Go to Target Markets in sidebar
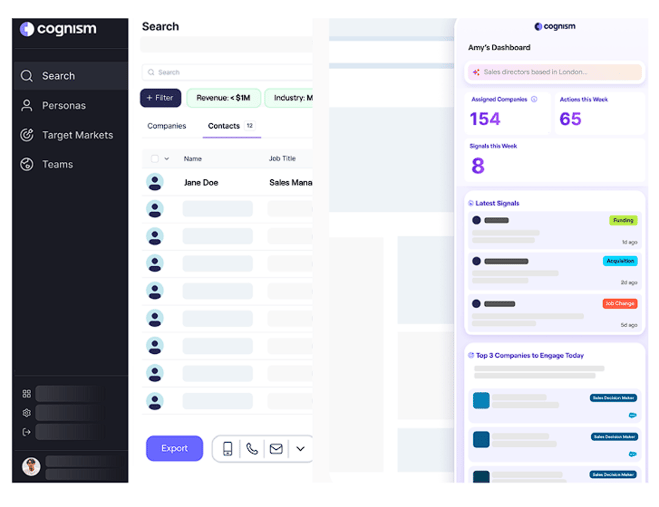Image resolution: width=659 pixels, height=507 pixels. point(76,135)
